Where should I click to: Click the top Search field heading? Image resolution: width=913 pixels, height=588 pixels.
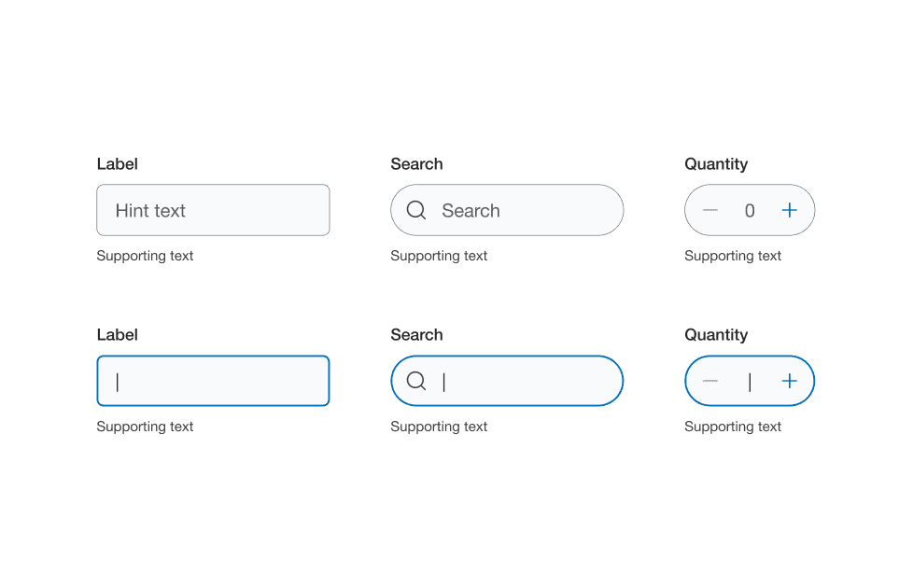pyautogui.click(x=416, y=163)
